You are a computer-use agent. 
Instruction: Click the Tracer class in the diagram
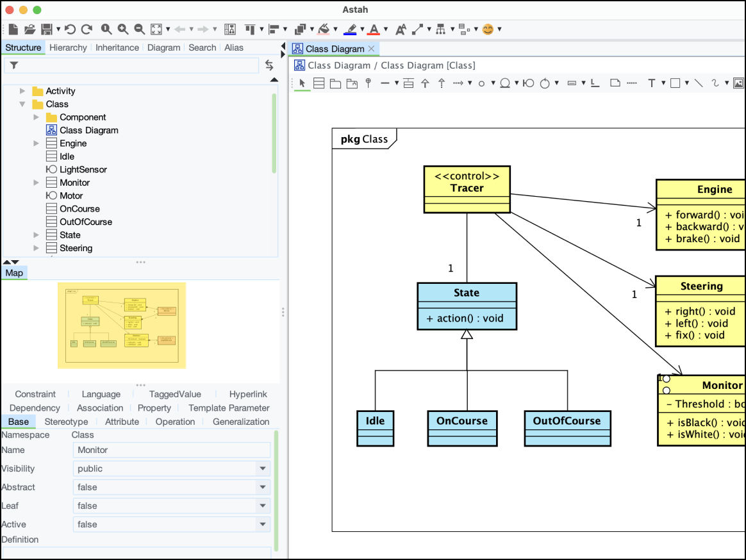pyautogui.click(x=467, y=190)
